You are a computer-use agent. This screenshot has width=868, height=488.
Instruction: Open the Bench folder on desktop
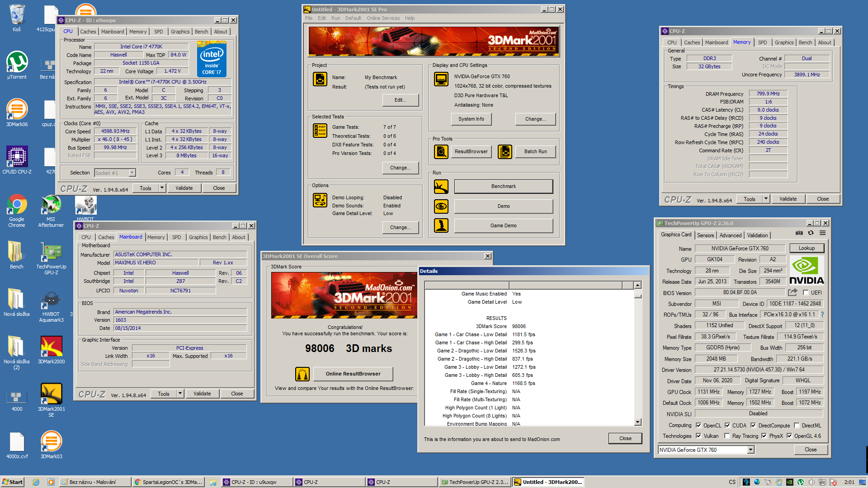click(x=17, y=254)
